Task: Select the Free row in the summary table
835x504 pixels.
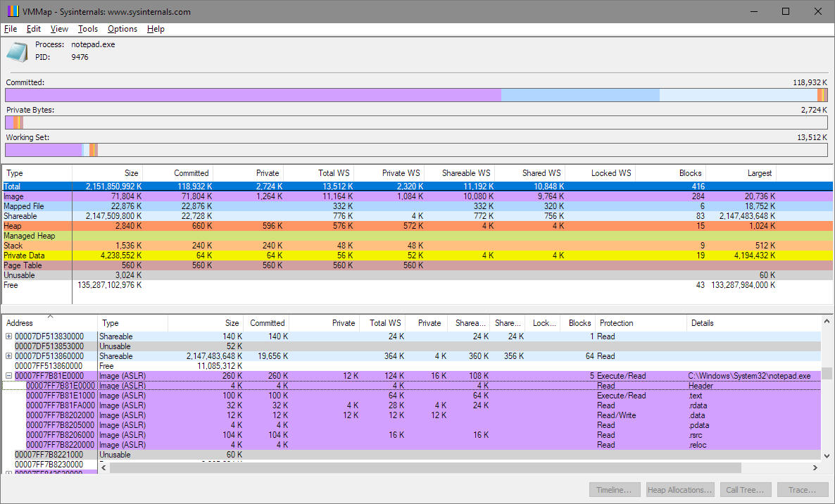Action: click(x=417, y=284)
